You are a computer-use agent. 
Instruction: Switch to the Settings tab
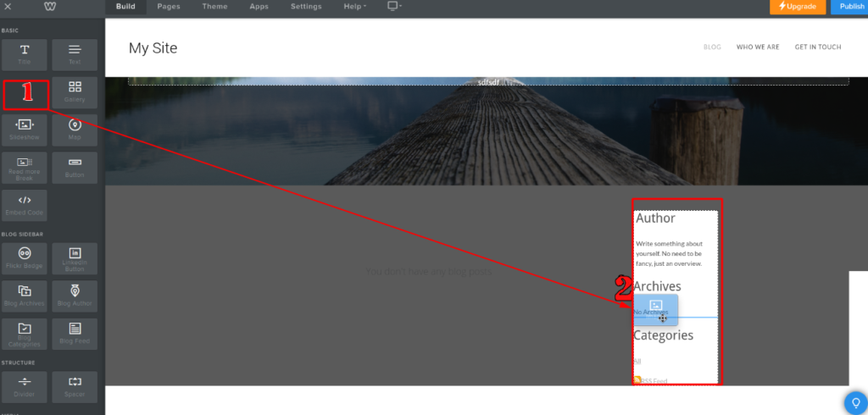pos(306,7)
